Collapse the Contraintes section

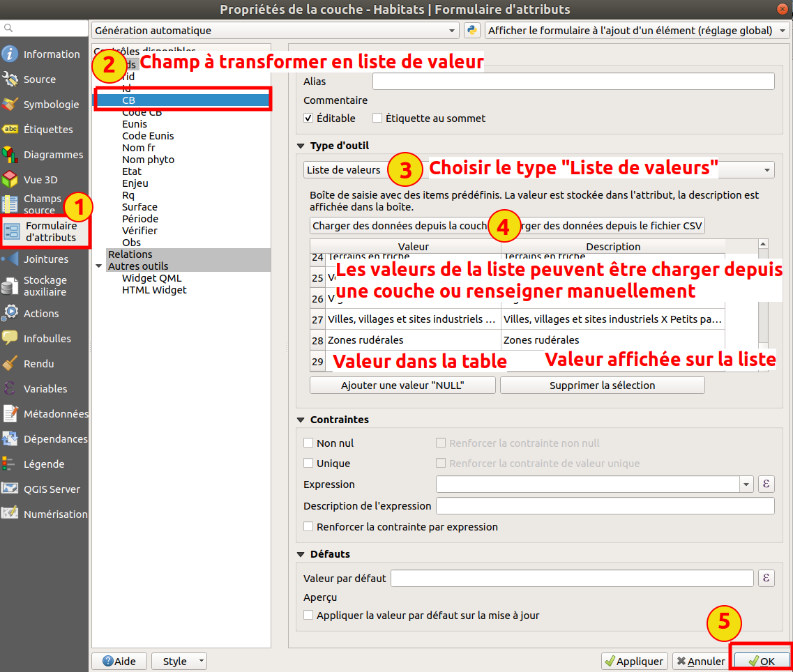pos(301,420)
